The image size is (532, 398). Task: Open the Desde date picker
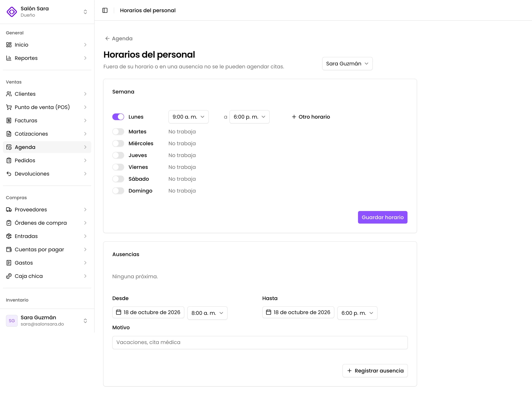coord(148,312)
